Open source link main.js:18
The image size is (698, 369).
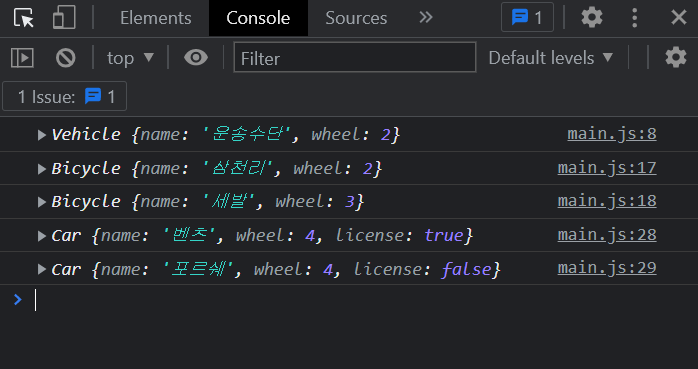607,201
